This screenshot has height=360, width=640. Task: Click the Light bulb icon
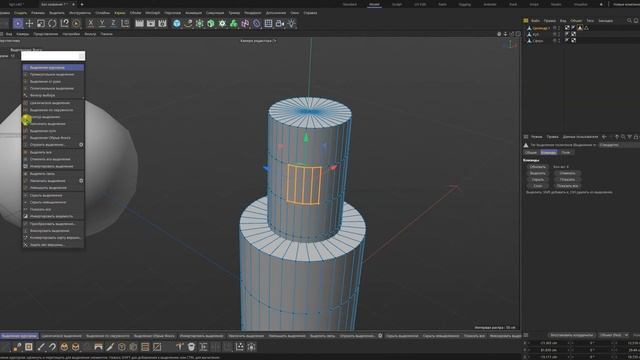click(x=291, y=24)
